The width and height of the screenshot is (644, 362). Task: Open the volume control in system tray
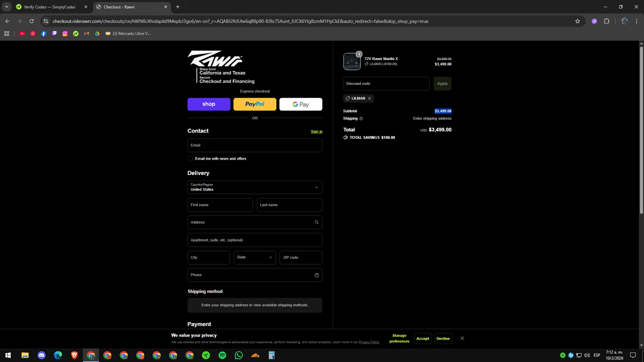point(587,355)
